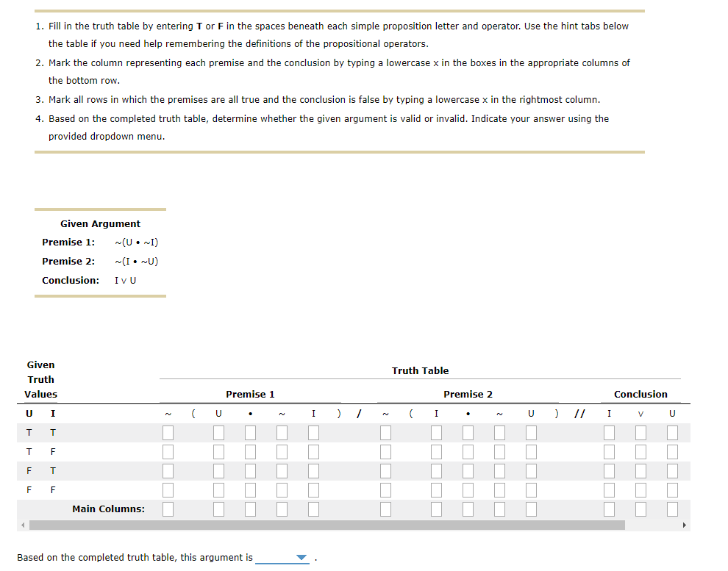
Task: Click the I column box in Premise 2, first row
Action: click(x=436, y=432)
